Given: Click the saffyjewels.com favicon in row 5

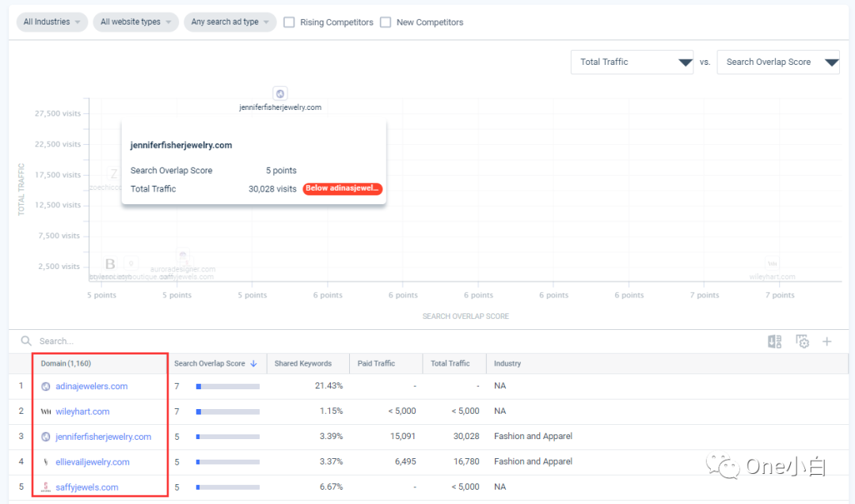Looking at the screenshot, I should pos(45,487).
